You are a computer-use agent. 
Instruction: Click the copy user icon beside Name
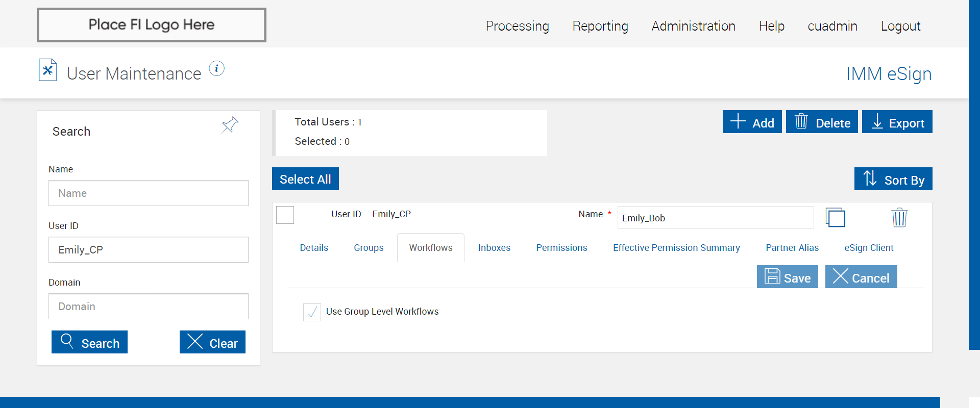pyautogui.click(x=835, y=218)
